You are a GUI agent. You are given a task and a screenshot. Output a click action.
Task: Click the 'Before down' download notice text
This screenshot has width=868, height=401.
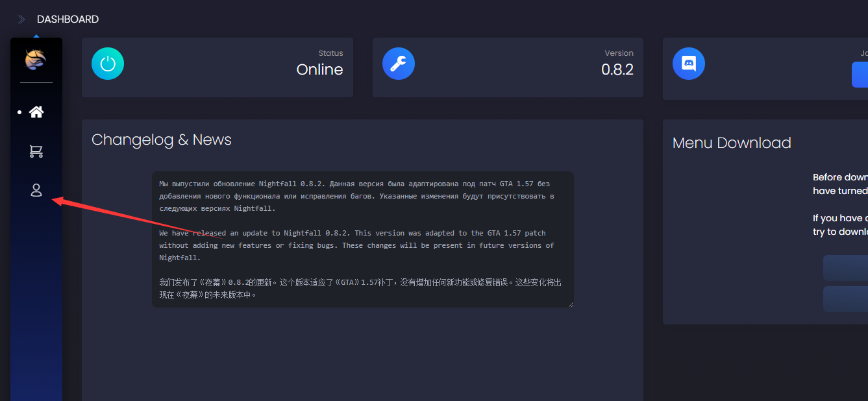(840, 184)
